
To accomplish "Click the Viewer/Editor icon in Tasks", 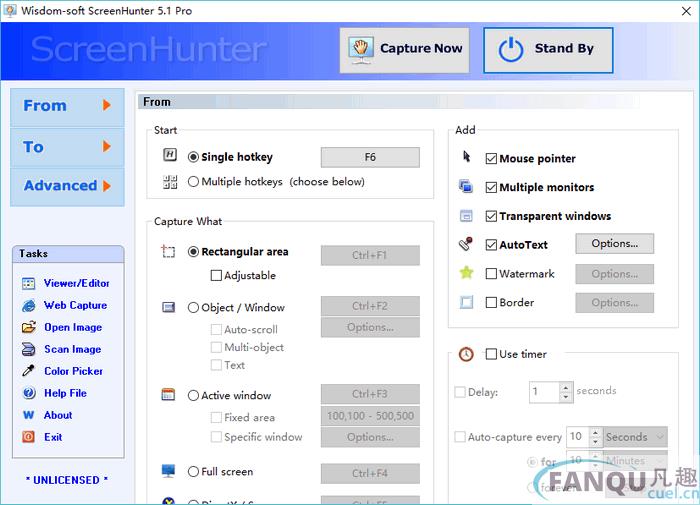I will (28, 284).
